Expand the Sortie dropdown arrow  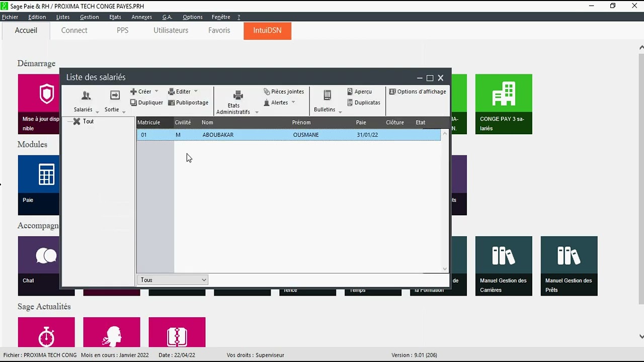124,112
